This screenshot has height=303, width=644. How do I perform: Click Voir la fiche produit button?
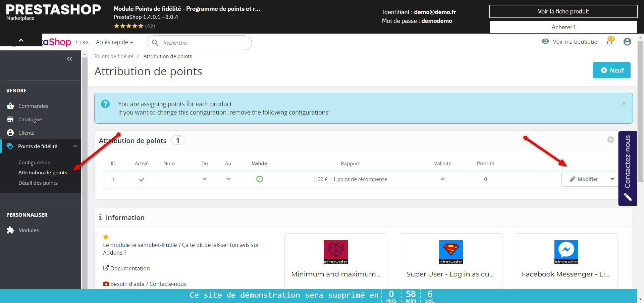point(563,11)
